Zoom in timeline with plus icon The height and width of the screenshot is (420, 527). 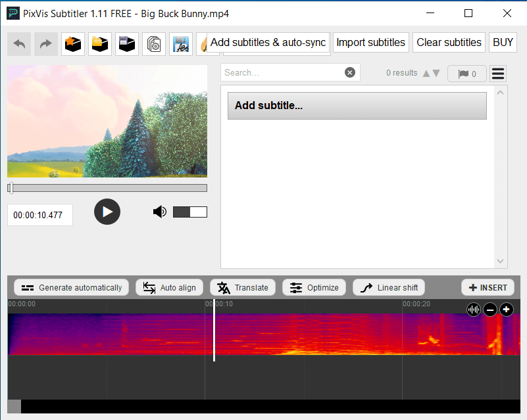507,310
